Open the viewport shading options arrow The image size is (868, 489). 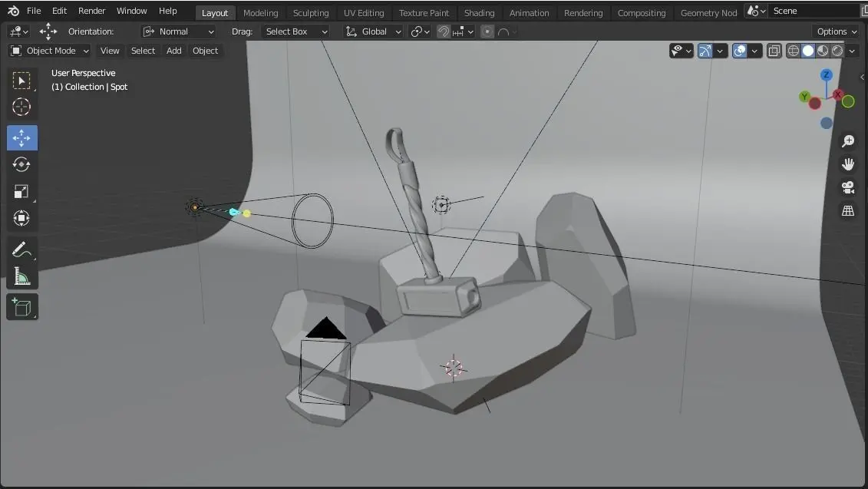point(852,51)
